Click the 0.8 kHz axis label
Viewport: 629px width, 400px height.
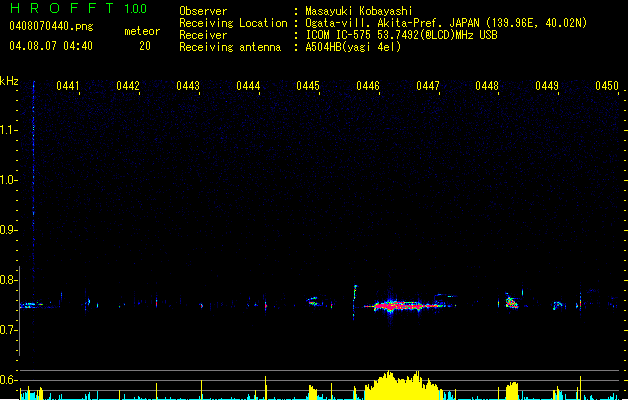point(8,280)
